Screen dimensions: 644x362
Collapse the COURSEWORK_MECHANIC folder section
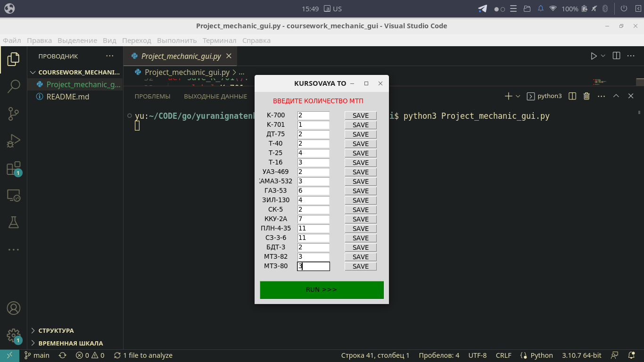click(75, 73)
